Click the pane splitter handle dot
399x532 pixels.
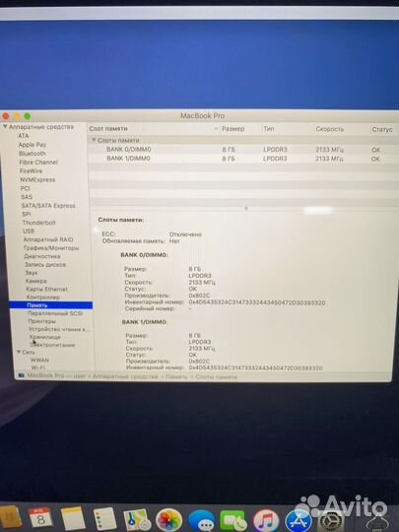246,208
